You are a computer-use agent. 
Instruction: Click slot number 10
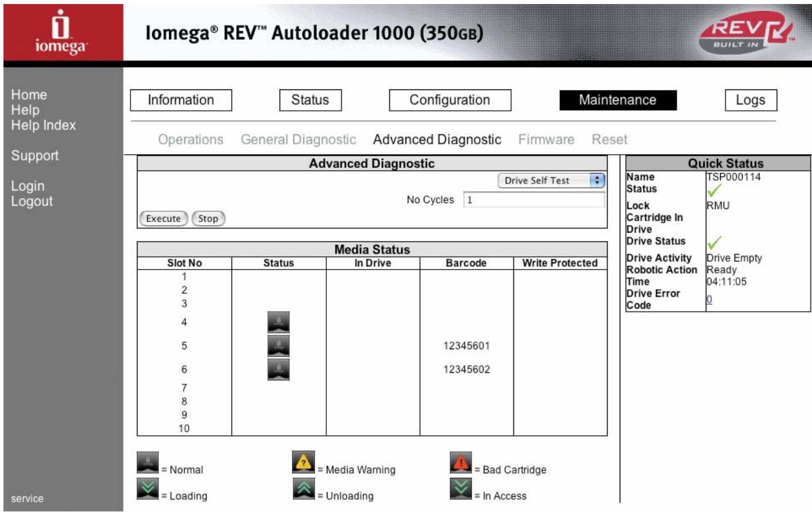point(184,428)
